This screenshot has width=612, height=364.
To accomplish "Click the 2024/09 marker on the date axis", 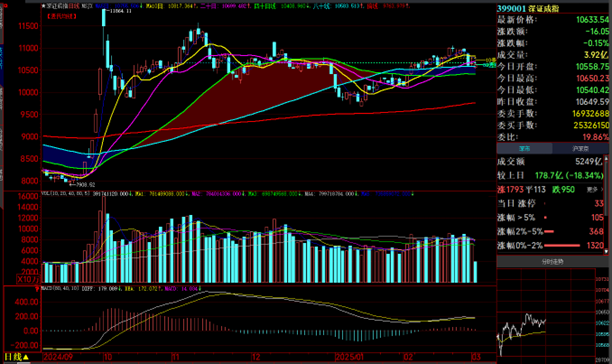I will click(x=58, y=357).
